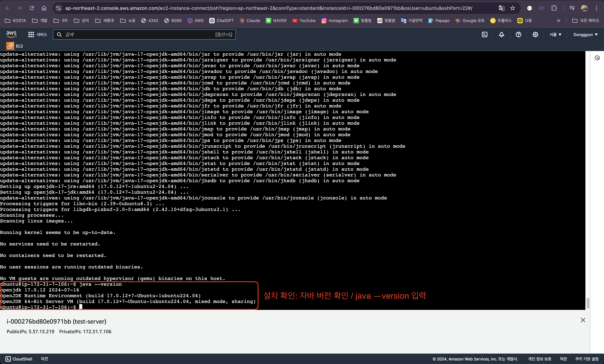Click the EC2 service shortcut icon
The image size is (604, 364).
10,46
